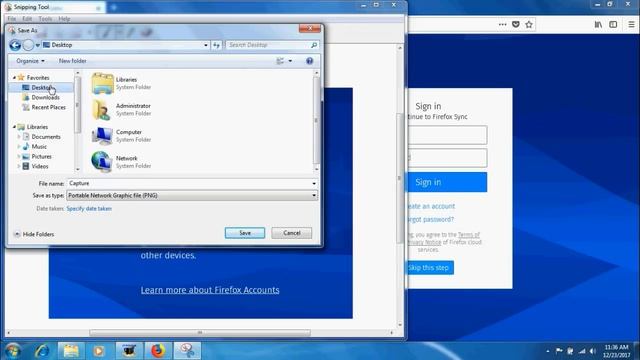Click the refresh button next to address bar
Viewport: 640px width, 360px height.
216,45
